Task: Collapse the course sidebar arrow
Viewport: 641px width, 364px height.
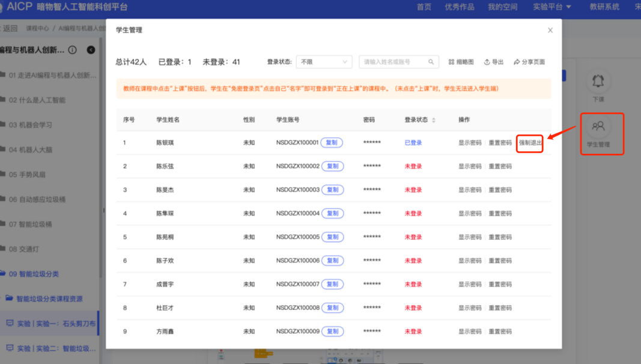Action: 91,50
